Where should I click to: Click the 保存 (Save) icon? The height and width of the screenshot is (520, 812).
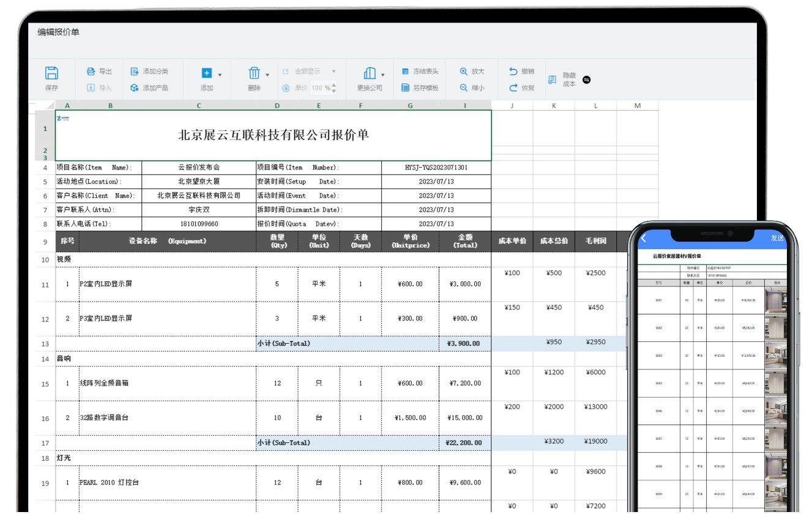pyautogui.click(x=51, y=77)
